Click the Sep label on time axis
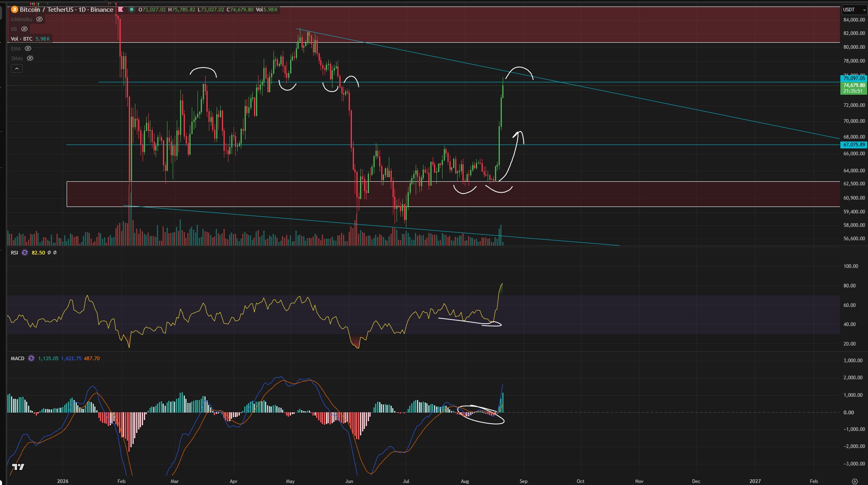Screen dimensions: 868x485 point(523,481)
